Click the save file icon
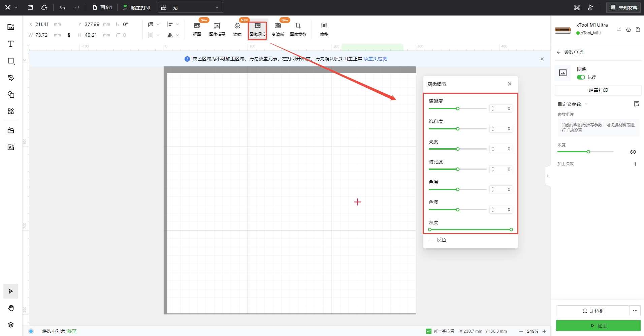644x336 pixels. tap(30, 7)
